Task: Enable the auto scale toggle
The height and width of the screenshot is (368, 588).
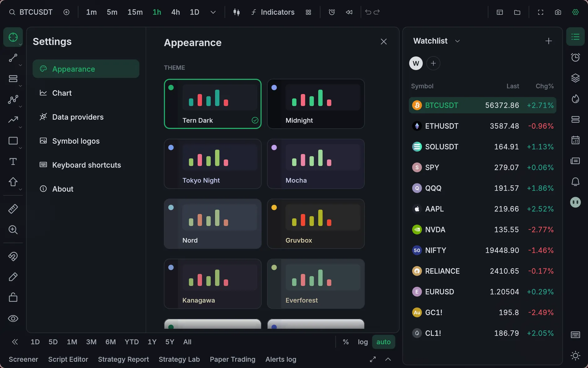Action: pos(383,342)
